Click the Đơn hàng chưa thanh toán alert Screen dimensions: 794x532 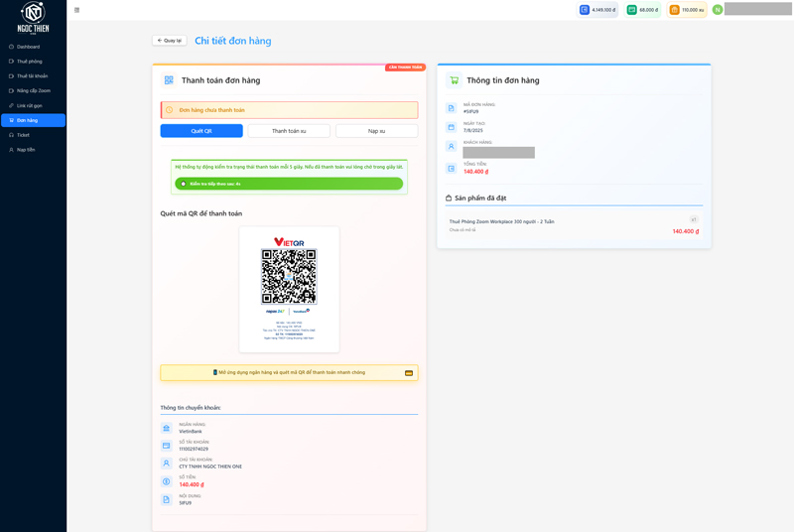coord(289,110)
